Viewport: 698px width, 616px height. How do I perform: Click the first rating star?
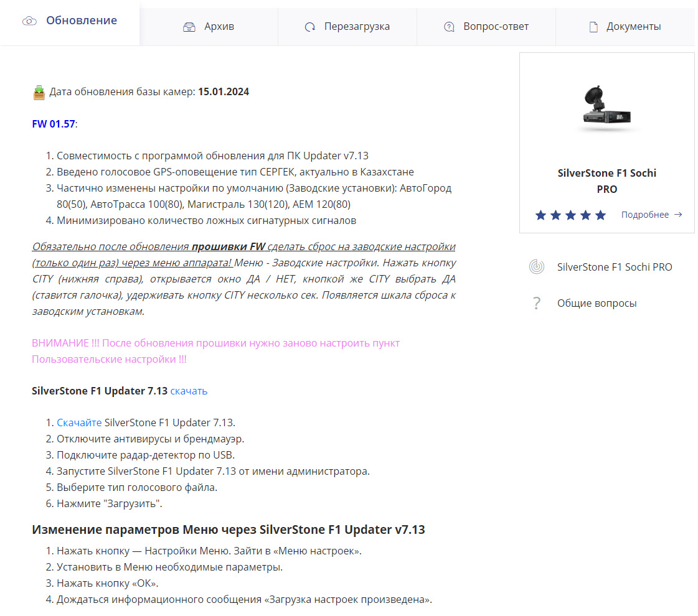540,215
